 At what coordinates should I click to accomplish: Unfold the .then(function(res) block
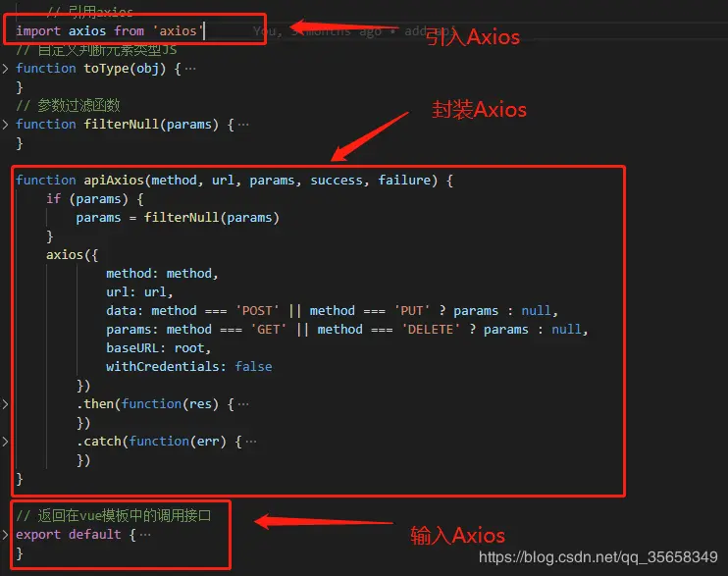coord(5,404)
